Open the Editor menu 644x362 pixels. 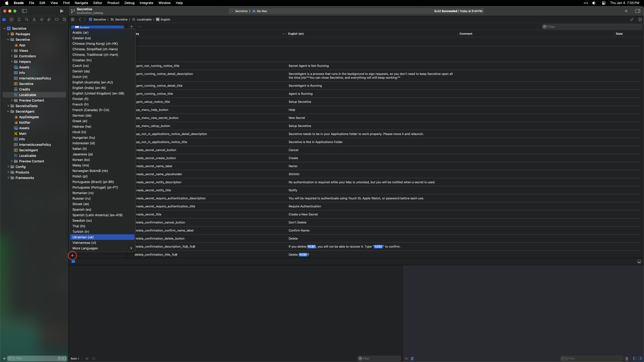pos(97,3)
